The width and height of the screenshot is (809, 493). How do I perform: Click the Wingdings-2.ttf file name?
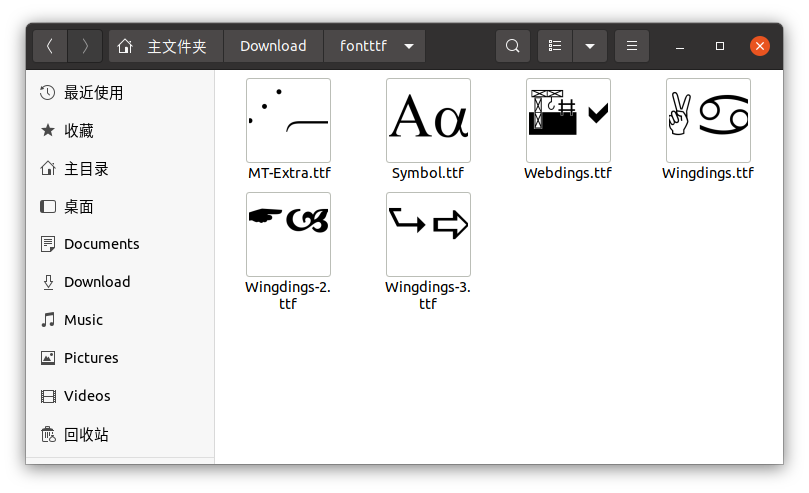tap(288, 295)
